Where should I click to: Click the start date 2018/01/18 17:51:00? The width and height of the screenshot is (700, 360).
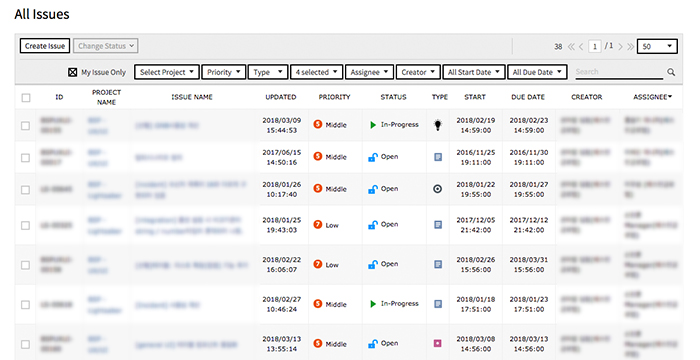tap(475, 304)
